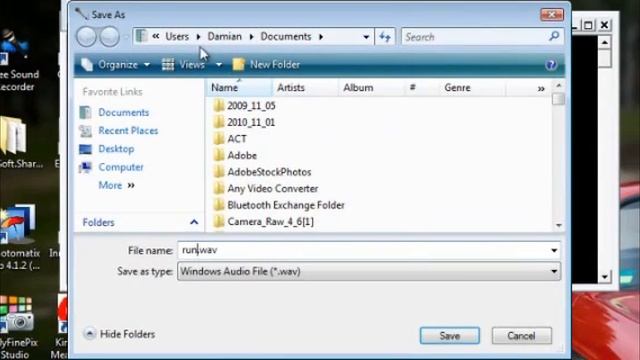Create a New Folder from toolbar
The height and width of the screenshot is (360, 640).
266,64
